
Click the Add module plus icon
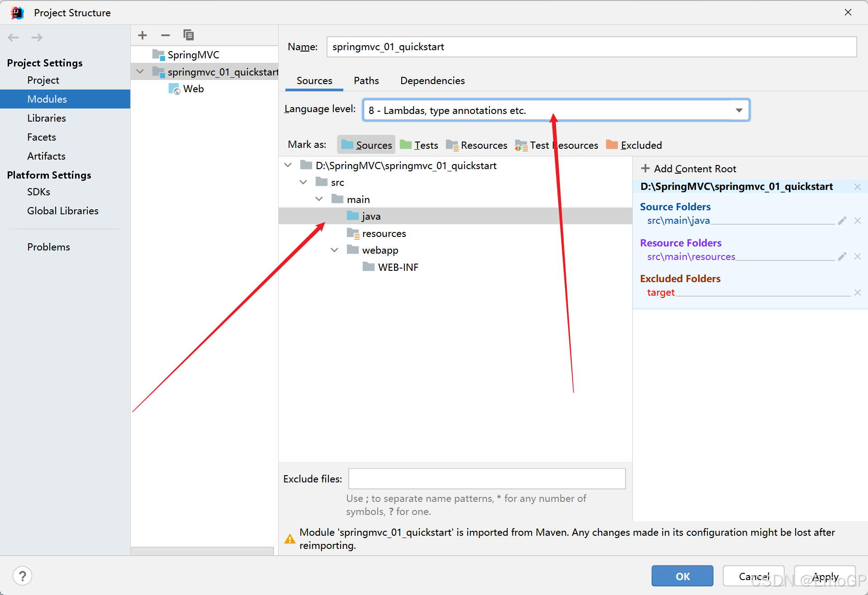142,35
